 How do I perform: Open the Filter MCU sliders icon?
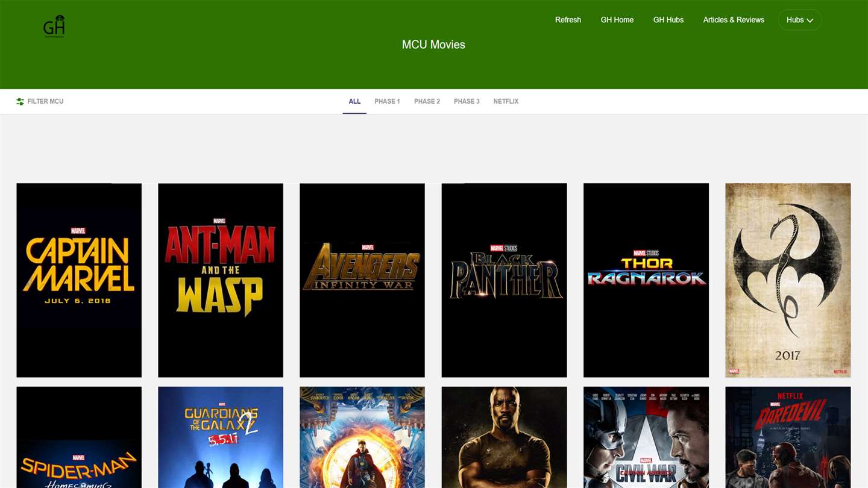coord(20,102)
